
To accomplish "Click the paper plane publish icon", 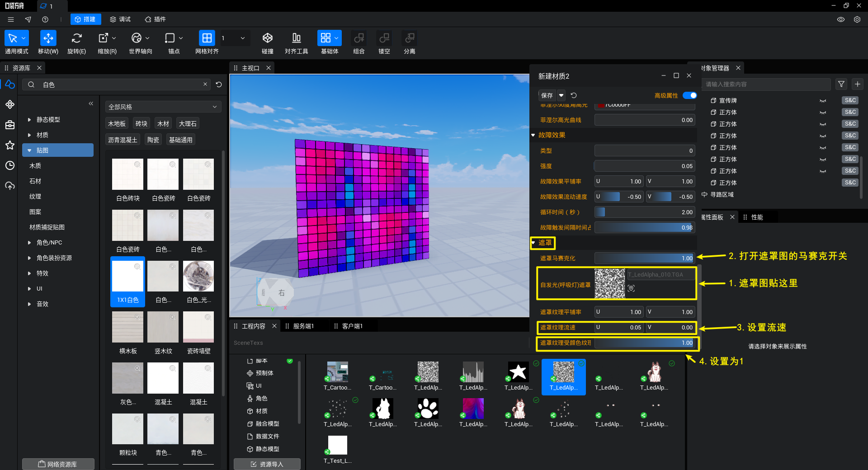I will pos(28,19).
